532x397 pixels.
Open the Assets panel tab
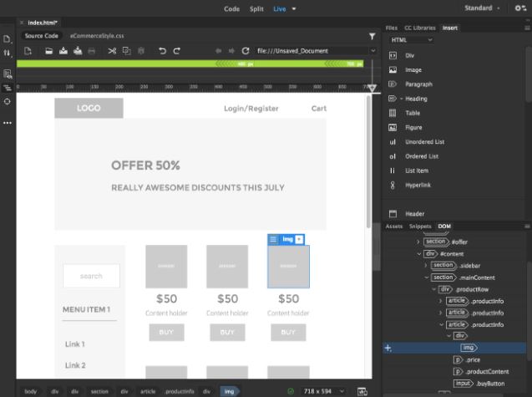point(394,226)
